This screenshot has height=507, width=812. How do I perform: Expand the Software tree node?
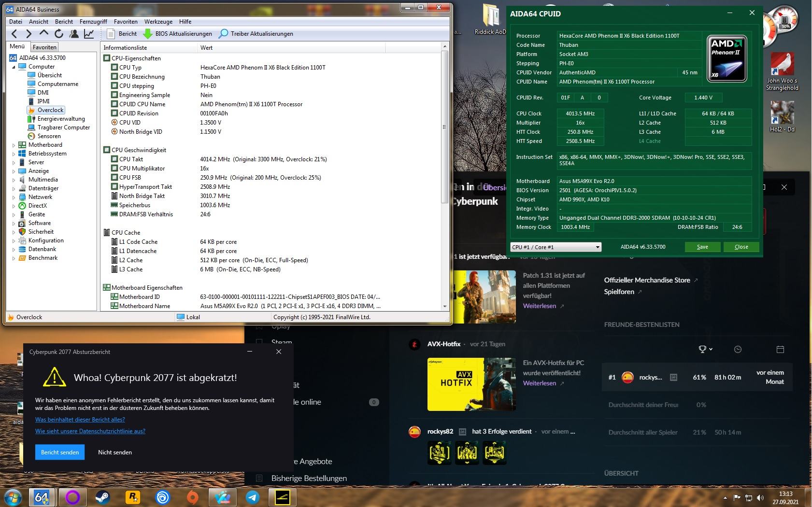coord(14,223)
